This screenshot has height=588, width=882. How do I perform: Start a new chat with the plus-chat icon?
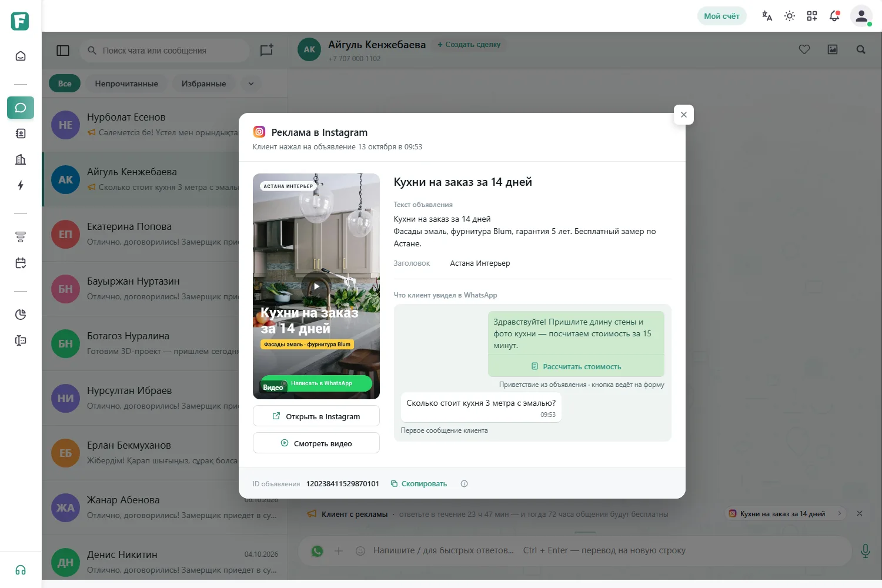267,50
